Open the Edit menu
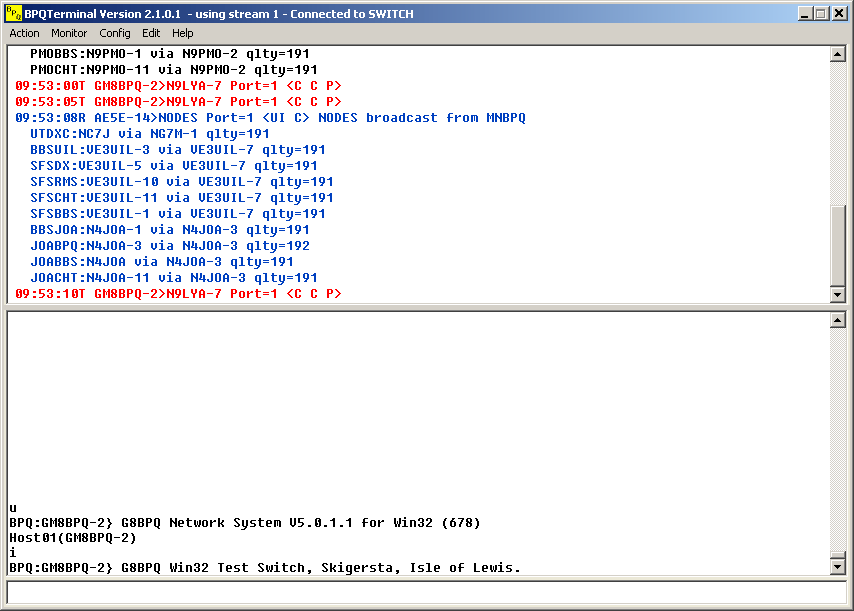854x611 pixels. pos(151,33)
